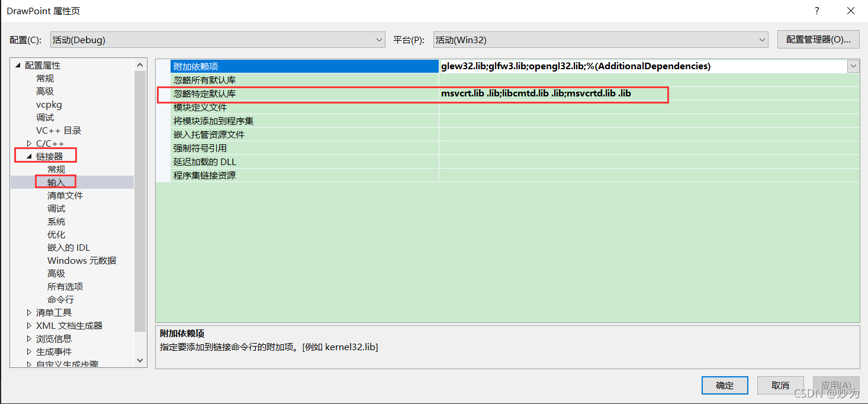Click the tree panel scrollbar thumb
This screenshot has height=404, width=868.
tap(140, 201)
